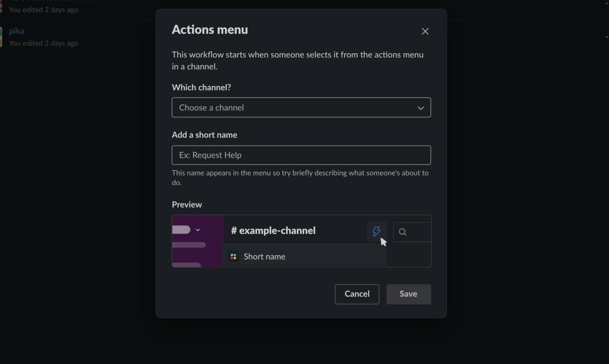Save the Actions menu trigger settings
609x364 pixels.
coord(409,294)
